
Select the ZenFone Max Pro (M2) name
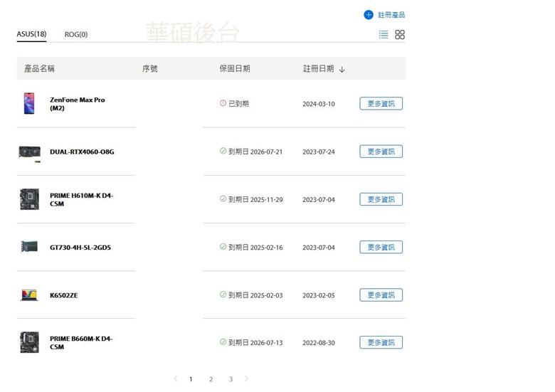click(77, 104)
